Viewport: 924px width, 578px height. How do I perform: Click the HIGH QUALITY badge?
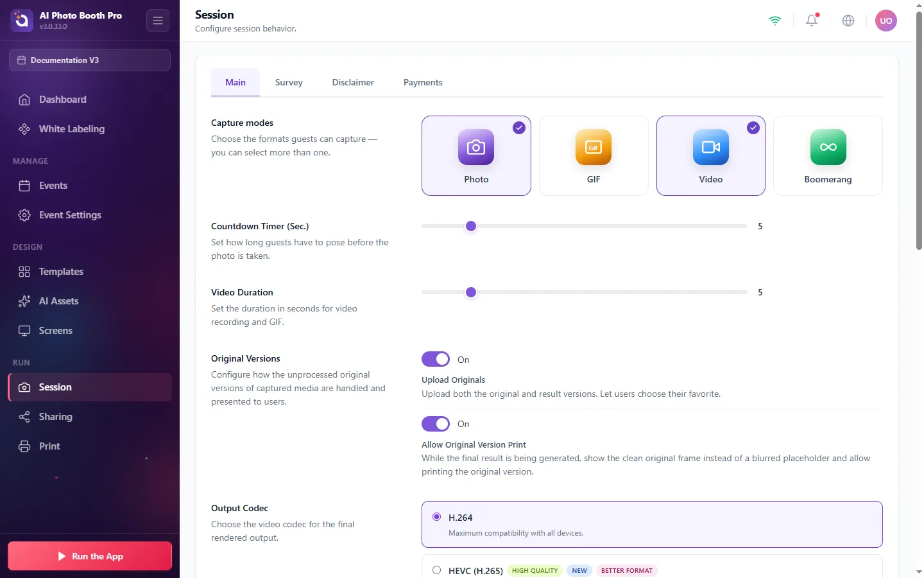(x=535, y=570)
